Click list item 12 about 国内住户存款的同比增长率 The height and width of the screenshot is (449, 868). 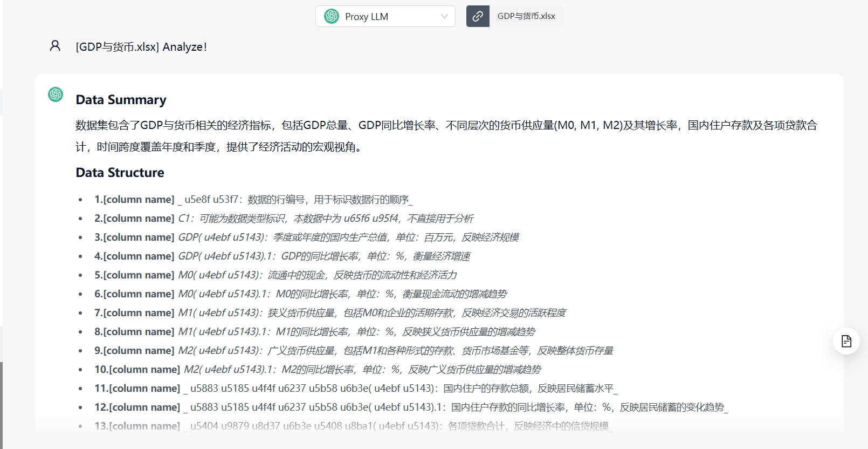pyautogui.click(x=411, y=407)
